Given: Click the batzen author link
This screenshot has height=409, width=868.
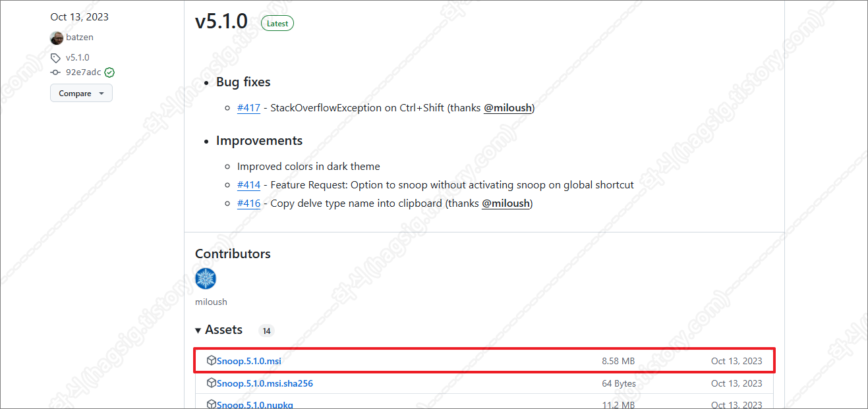Looking at the screenshot, I should 78,38.
